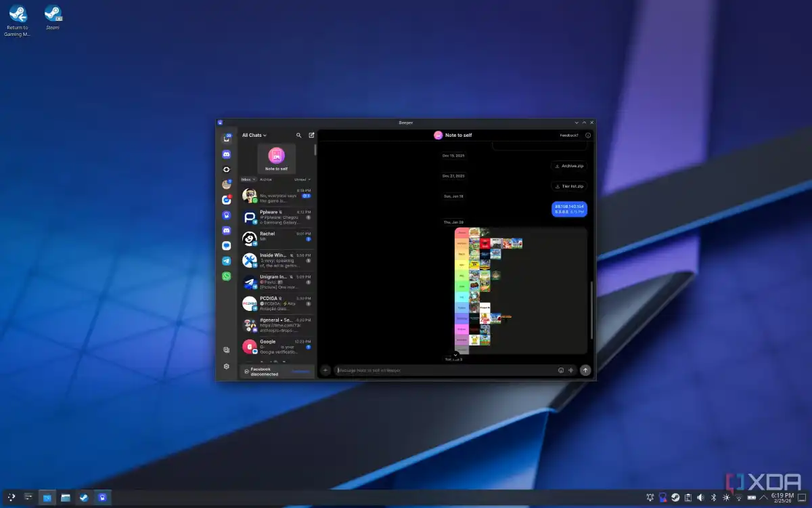Open chat info icon beside Feedback
This screenshot has width=812, height=508.
[x=588, y=135]
